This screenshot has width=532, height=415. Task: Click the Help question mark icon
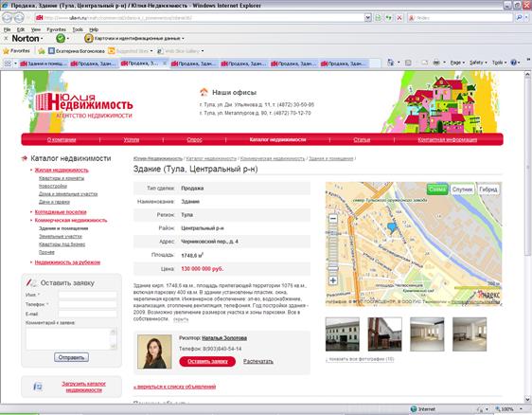tap(513, 63)
